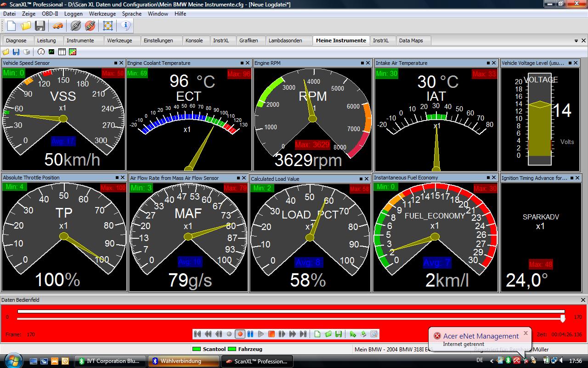The height and width of the screenshot is (368, 588).
Task: Click the green graph icon in dashboard toolbar
Action: pos(51,52)
